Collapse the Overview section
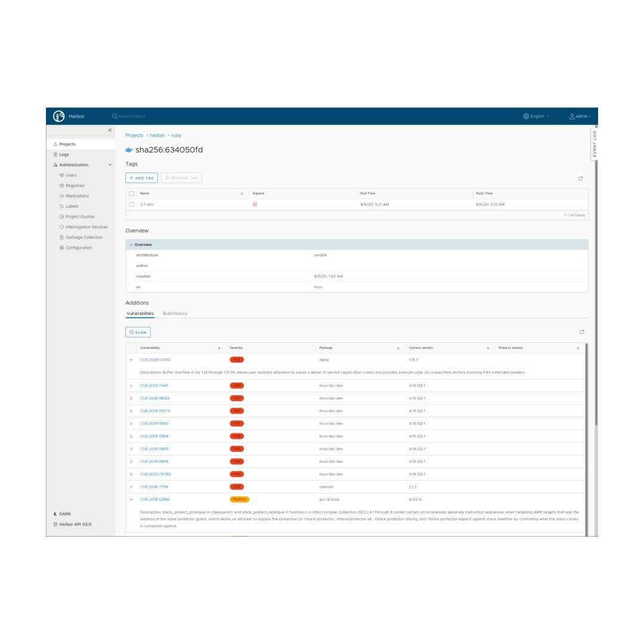 point(132,244)
